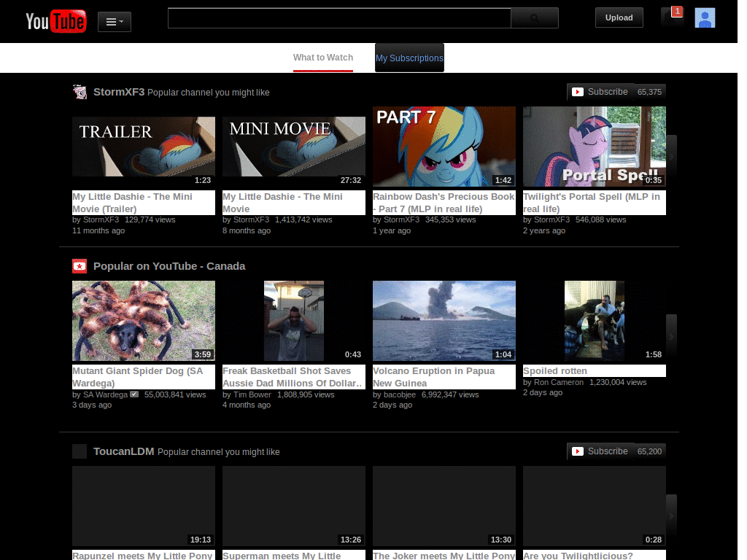Open Twilight's Portal Spell title link
The image size is (747, 560).
[595, 203]
